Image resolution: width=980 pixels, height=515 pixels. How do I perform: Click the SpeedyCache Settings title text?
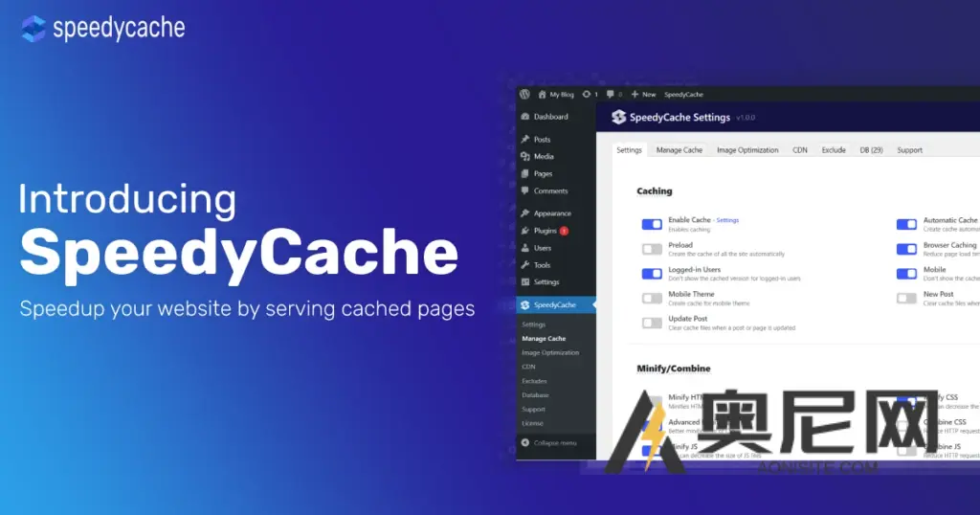point(679,117)
